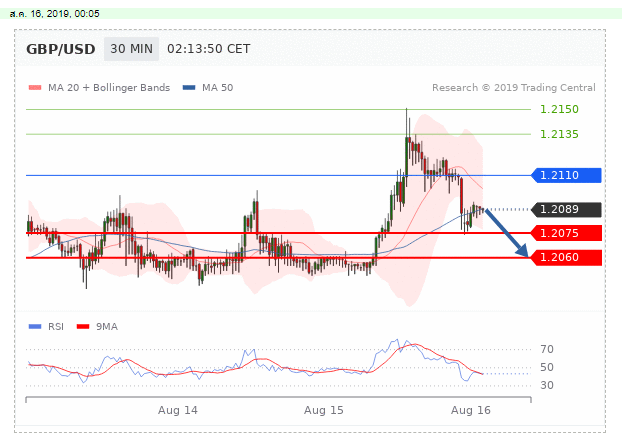Click the 9MA red legend swatch

click(x=83, y=327)
